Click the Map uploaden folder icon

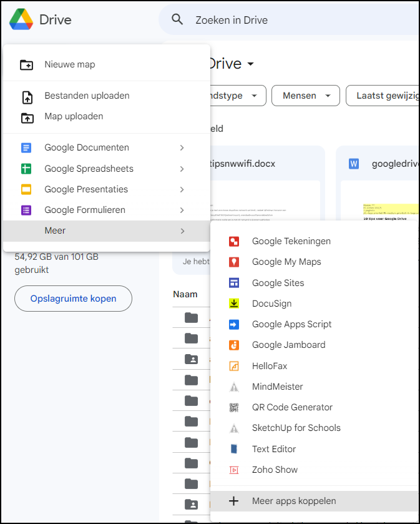click(27, 118)
